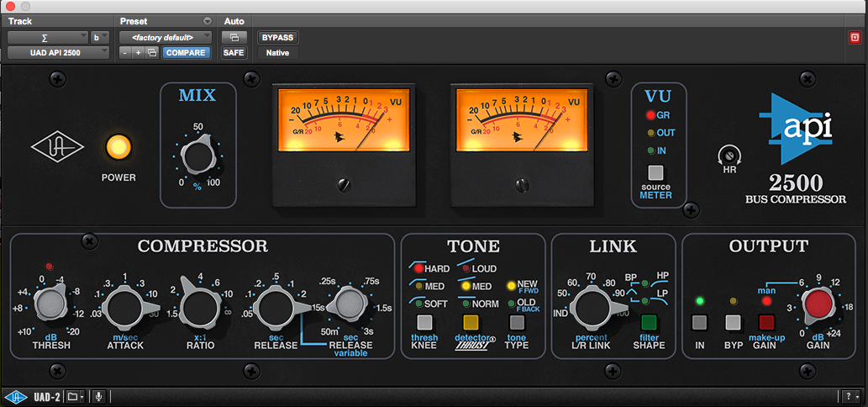Open the track selector dropdown with sigma
The height and width of the screenshot is (407, 868).
tap(48, 38)
